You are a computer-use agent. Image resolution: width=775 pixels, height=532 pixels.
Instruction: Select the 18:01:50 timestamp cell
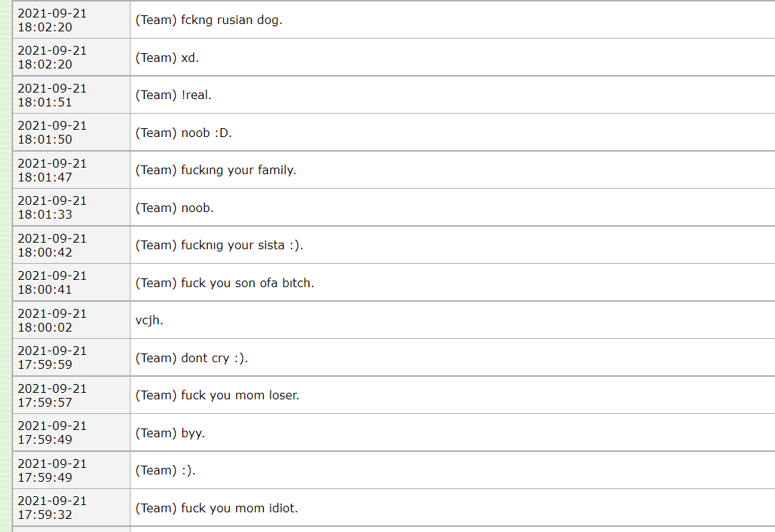tap(52, 132)
